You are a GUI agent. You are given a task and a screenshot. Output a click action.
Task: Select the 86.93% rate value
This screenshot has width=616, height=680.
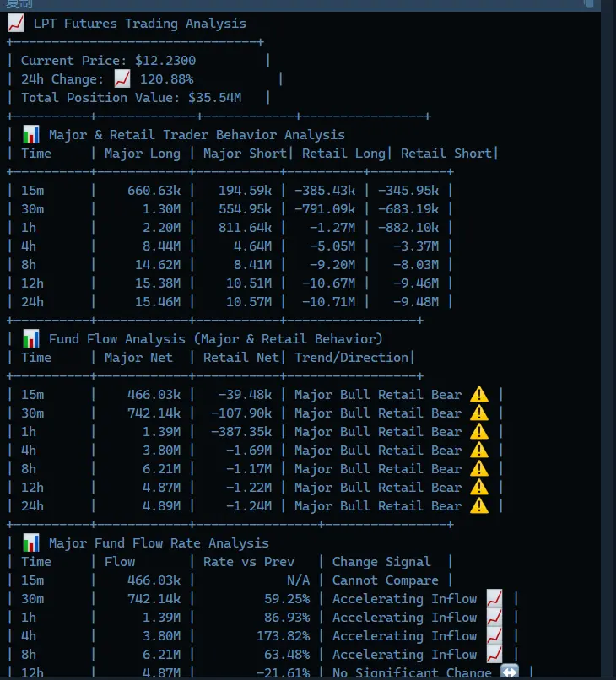pyautogui.click(x=287, y=617)
